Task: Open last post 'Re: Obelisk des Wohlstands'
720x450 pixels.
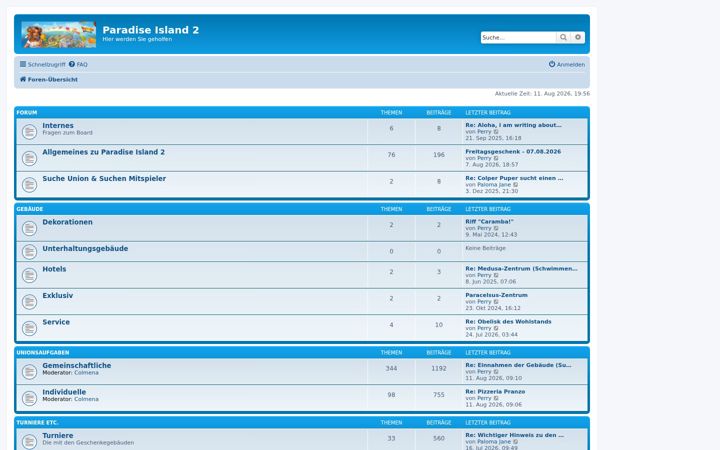Action: click(x=508, y=322)
